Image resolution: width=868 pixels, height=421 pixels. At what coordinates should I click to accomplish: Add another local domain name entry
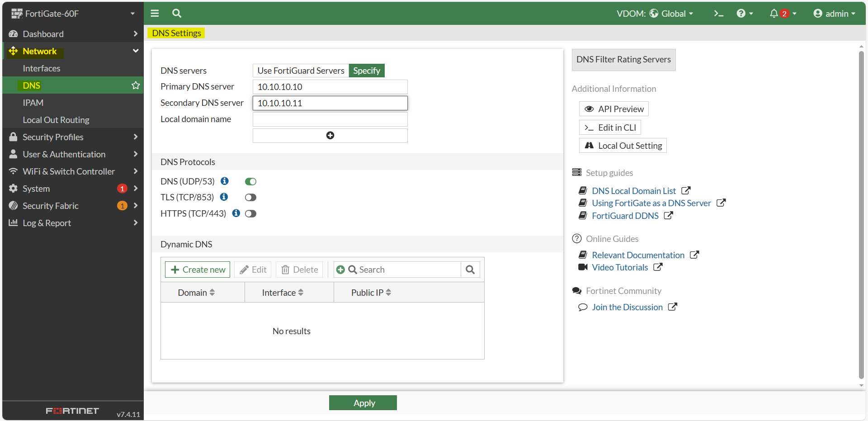(x=330, y=136)
